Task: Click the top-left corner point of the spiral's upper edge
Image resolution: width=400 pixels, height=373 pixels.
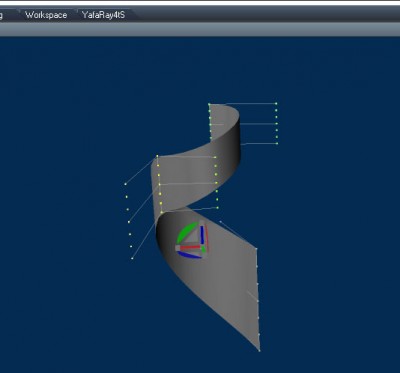Action: click(x=209, y=104)
